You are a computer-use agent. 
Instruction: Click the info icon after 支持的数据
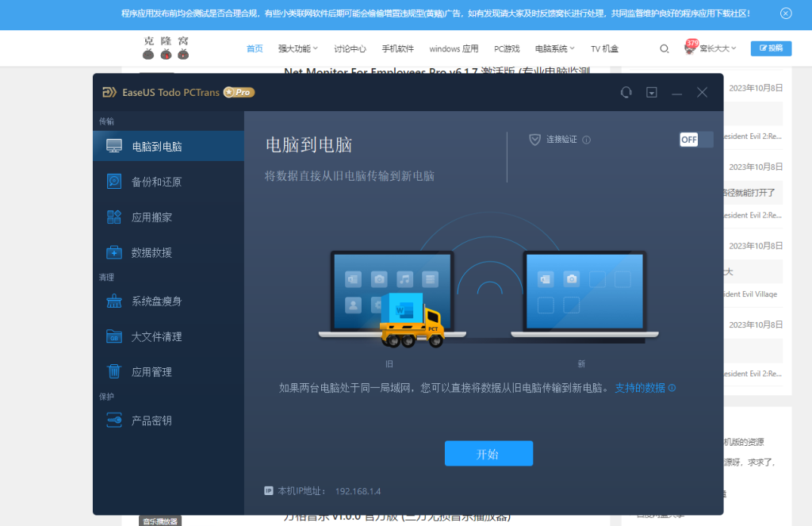click(x=672, y=388)
